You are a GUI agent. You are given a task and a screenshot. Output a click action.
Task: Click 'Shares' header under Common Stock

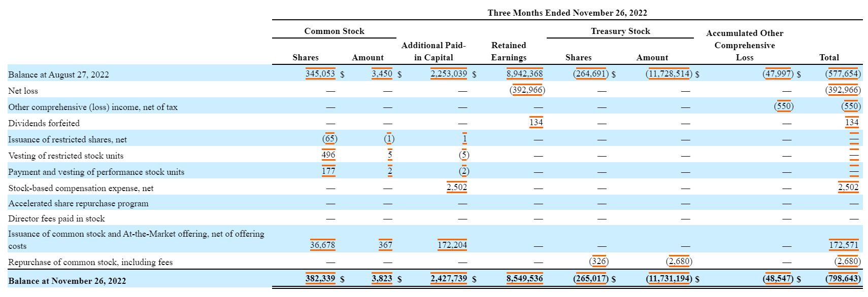306,57
